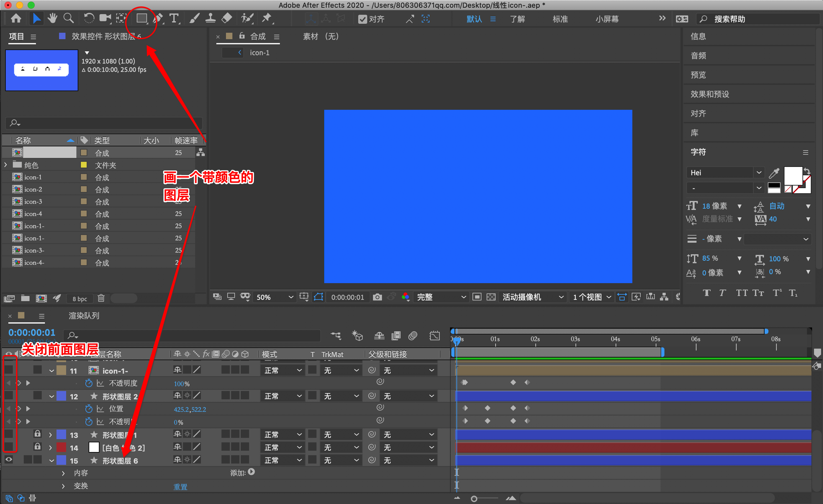
Task: Toggle visibility of layer 11 icon-1-
Action: (9, 370)
